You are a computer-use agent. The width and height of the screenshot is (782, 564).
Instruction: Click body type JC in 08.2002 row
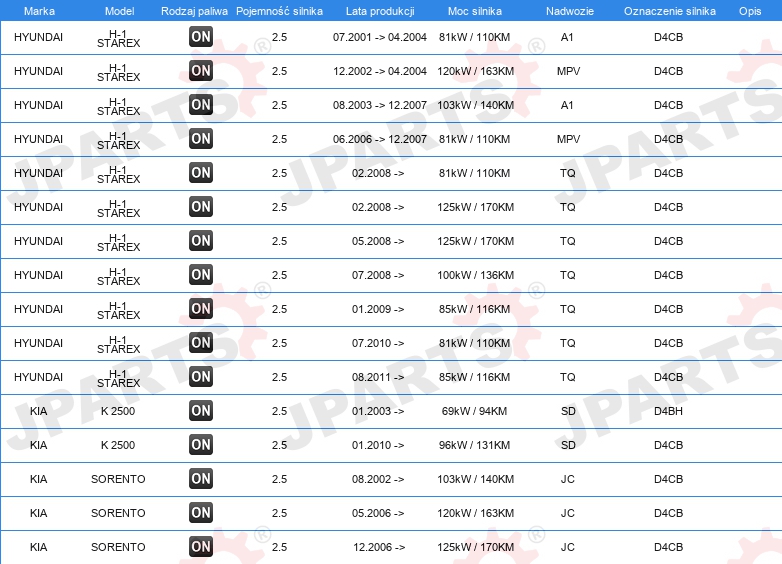click(568, 479)
